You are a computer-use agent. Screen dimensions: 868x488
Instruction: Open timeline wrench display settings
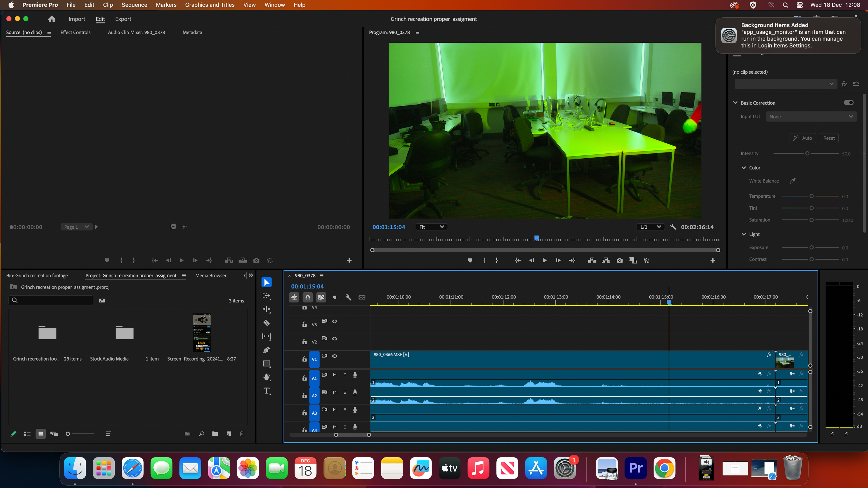(348, 297)
